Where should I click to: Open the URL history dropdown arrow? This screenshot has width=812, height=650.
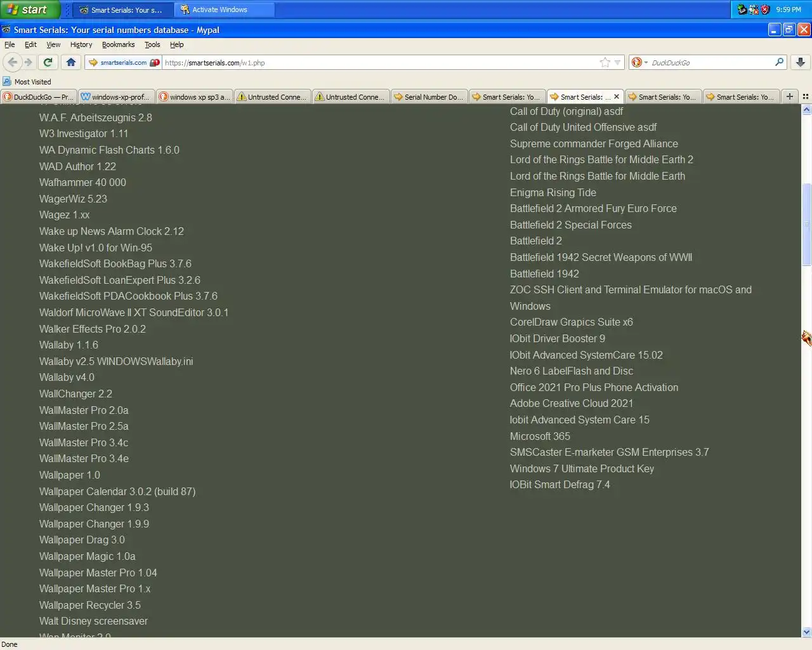point(617,62)
